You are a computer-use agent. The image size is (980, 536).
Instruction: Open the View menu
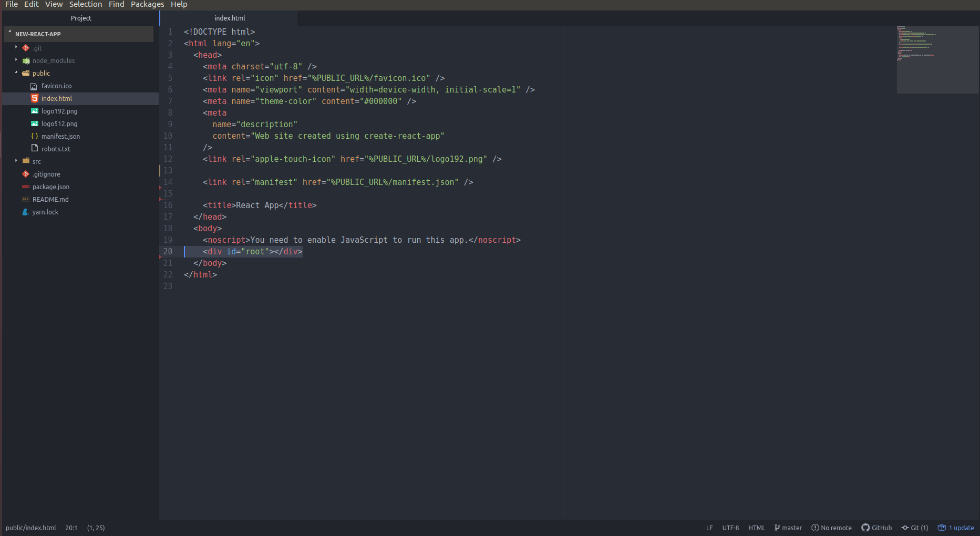click(54, 4)
